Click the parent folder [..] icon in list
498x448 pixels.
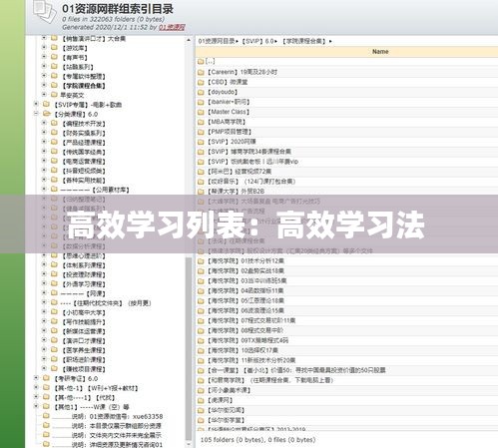pos(201,62)
